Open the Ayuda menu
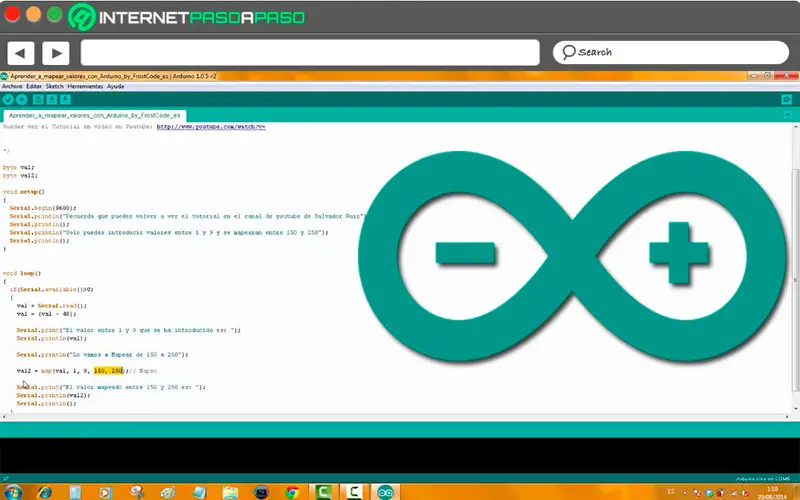The image size is (800, 500). (115, 86)
